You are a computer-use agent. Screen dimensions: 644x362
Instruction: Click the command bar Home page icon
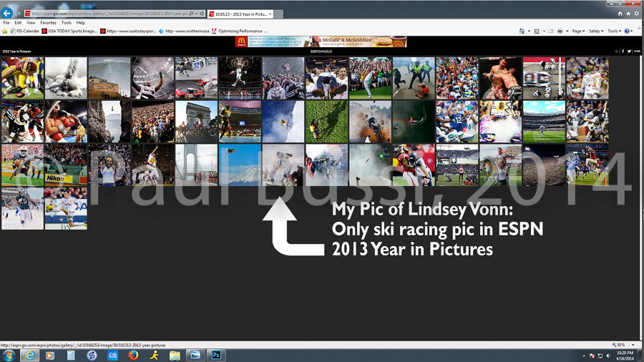pos(522,31)
